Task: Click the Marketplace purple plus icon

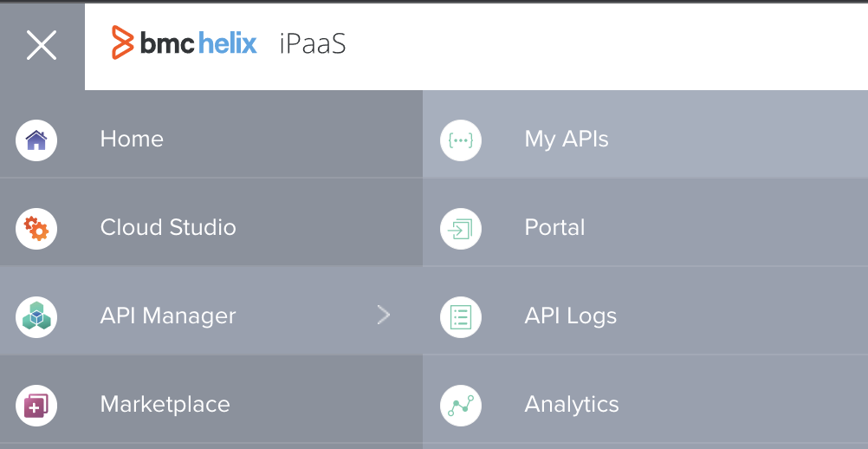Action: click(x=36, y=406)
